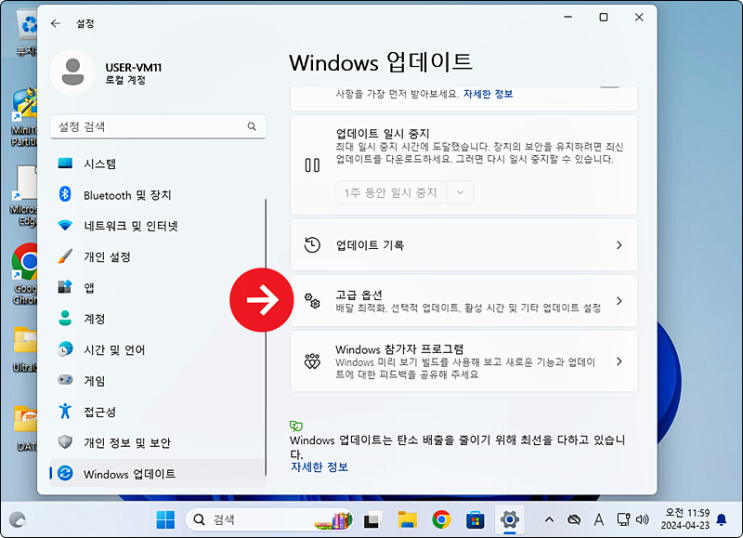Click the notification bell in the tray
Viewport: 743px width, 538px height.
(x=721, y=520)
